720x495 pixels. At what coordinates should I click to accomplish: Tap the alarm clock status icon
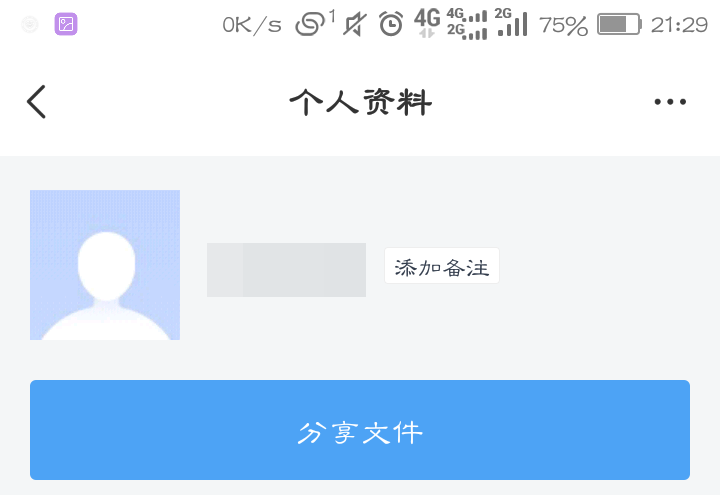click(x=391, y=24)
